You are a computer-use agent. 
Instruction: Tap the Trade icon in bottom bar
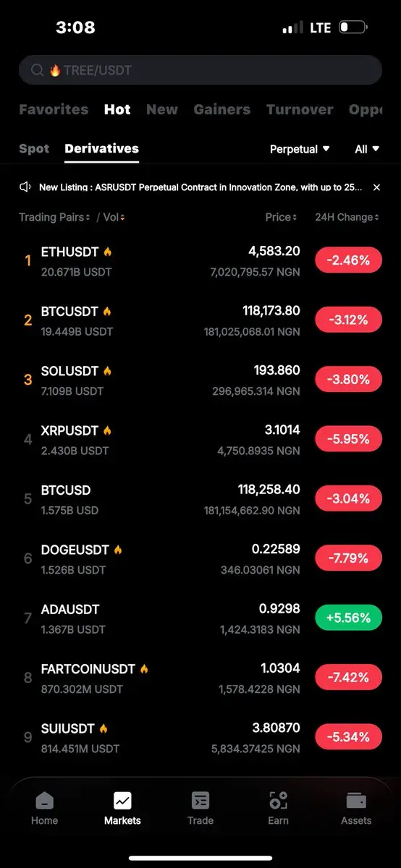tap(200, 801)
